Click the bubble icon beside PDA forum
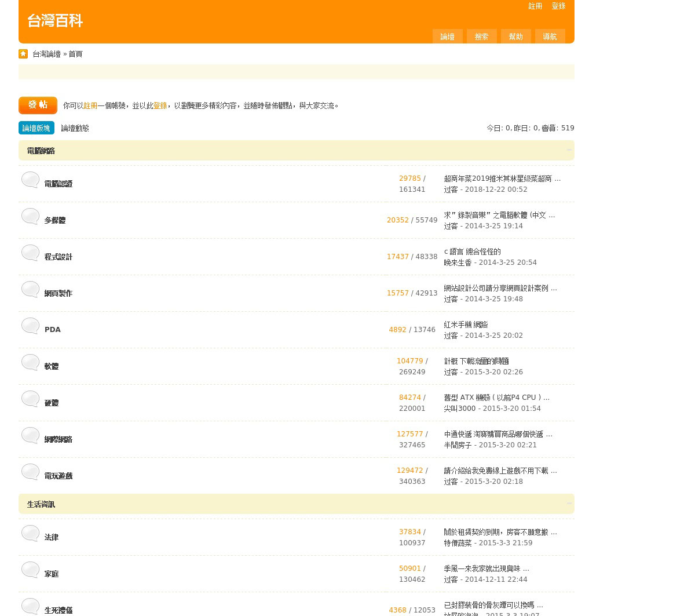 (x=30, y=326)
